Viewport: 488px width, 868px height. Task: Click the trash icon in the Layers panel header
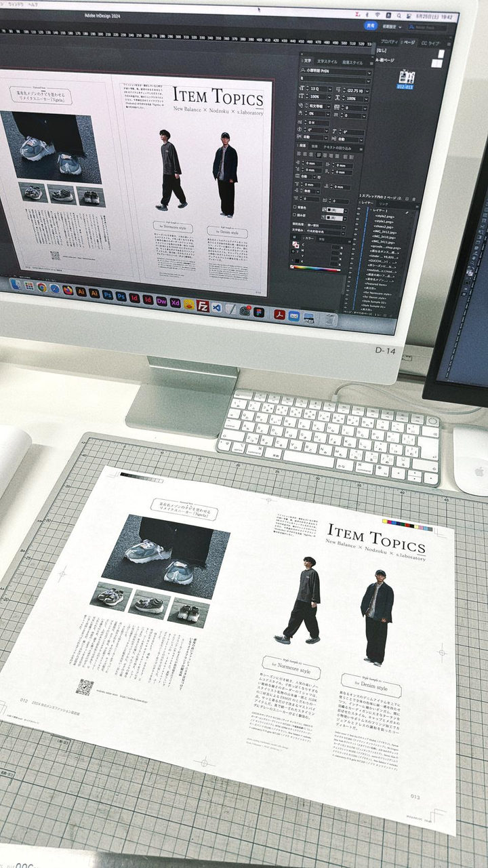pos(413,199)
